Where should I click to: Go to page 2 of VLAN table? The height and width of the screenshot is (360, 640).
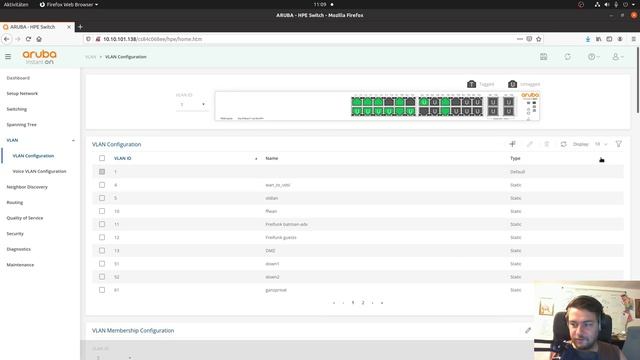pos(363,302)
